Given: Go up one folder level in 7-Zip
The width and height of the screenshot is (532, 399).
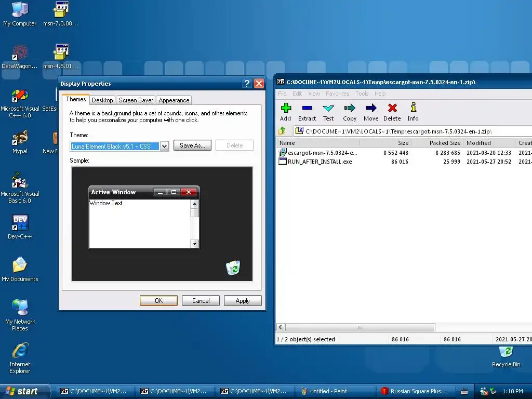Looking at the screenshot, I should click(x=282, y=131).
